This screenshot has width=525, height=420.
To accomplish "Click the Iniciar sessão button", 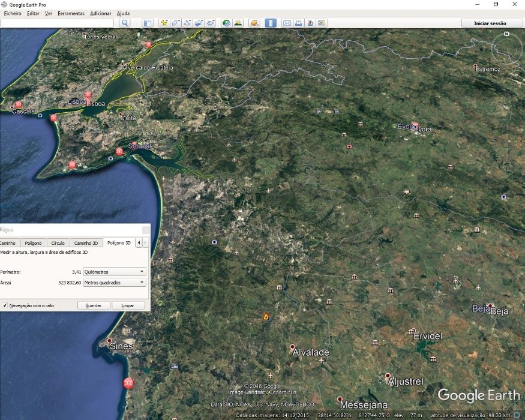I will pos(490,23).
